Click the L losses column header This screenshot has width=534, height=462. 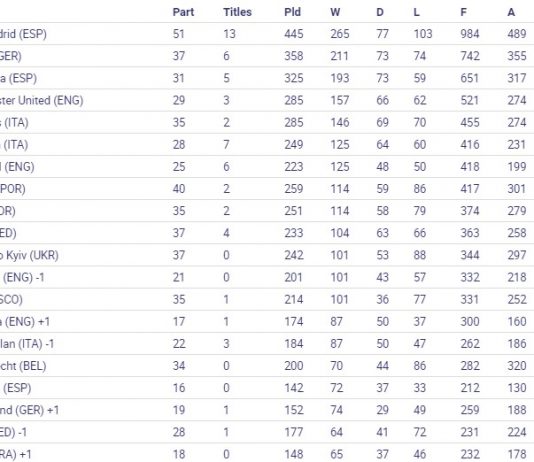coord(416,12)
